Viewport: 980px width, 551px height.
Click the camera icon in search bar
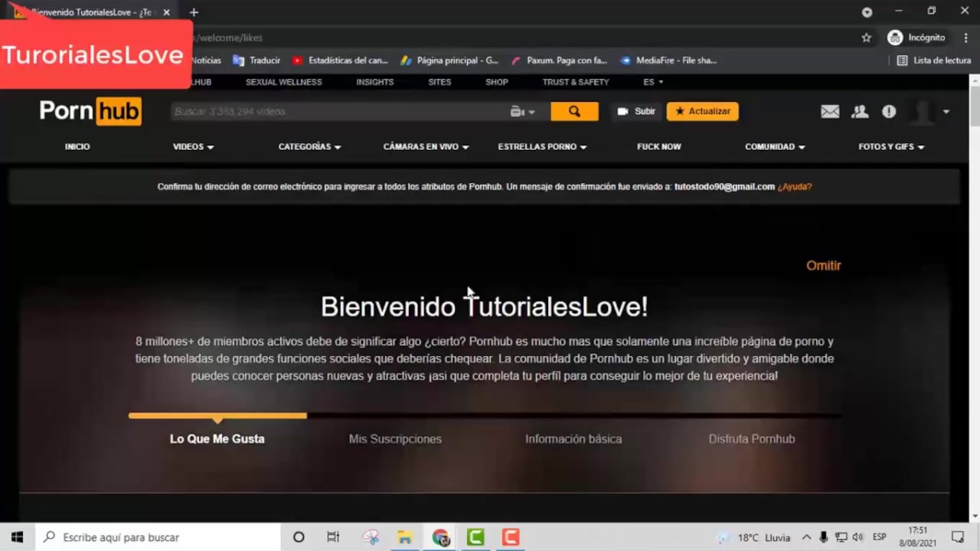(x=518, y=112)
